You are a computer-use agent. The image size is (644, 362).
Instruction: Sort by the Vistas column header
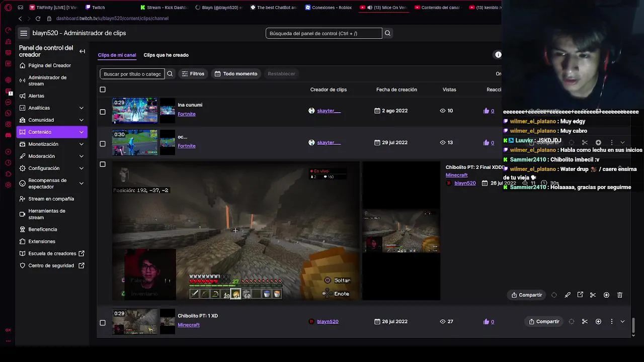(x=449, y=89)
